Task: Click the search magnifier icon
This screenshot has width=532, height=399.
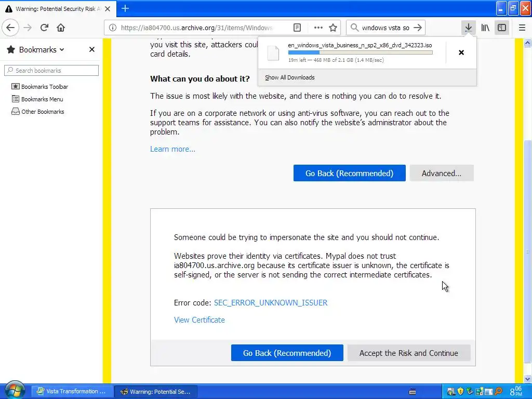Action: click(x=354, y=28)
